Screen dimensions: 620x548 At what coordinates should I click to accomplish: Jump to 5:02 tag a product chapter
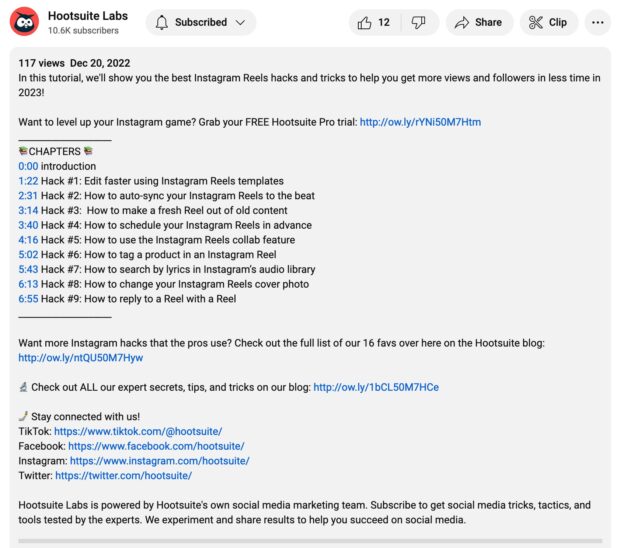click(x=28, y=255)
